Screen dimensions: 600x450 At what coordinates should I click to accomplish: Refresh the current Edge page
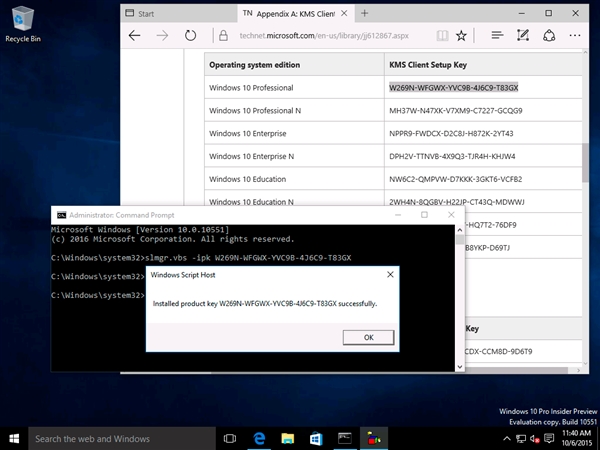191,35
